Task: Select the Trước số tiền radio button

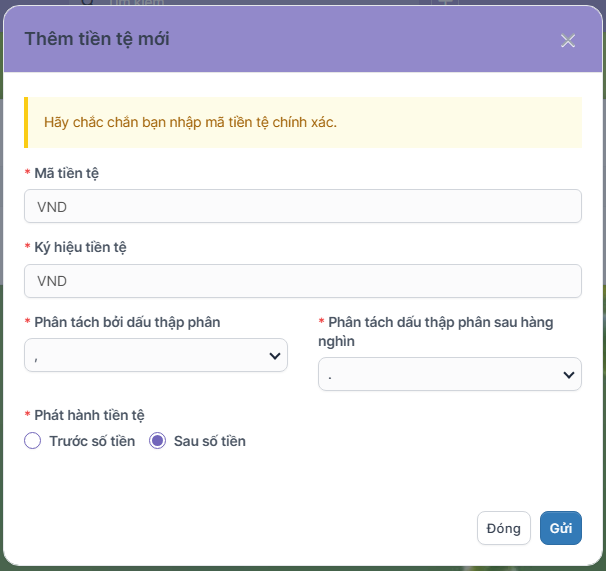Action: [32, 441]
